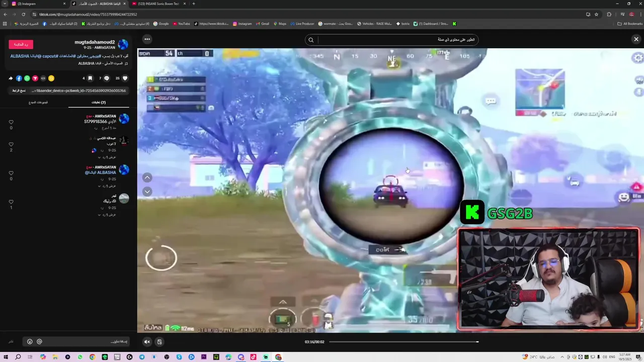Unmute the video with the speaker icon
The width and height of the screenshot is (644, 362).
coord(147,342)
